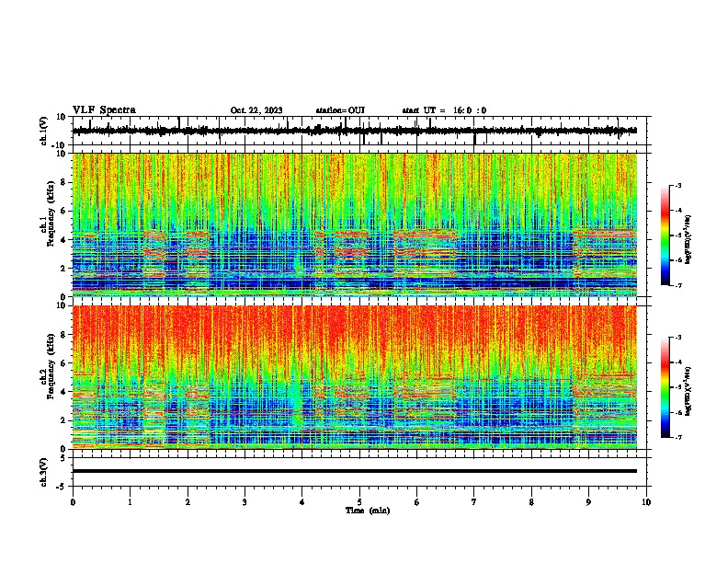Click time axis tick label "5"
The height and width of the screenshot is (563, 728).
click(359, 502)
